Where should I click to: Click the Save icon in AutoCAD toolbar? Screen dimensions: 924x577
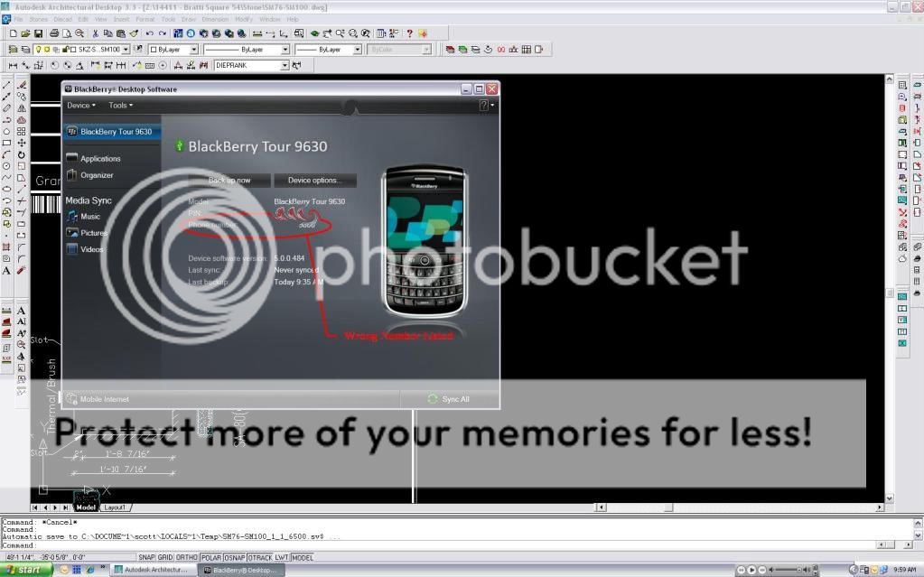(39, 33)
